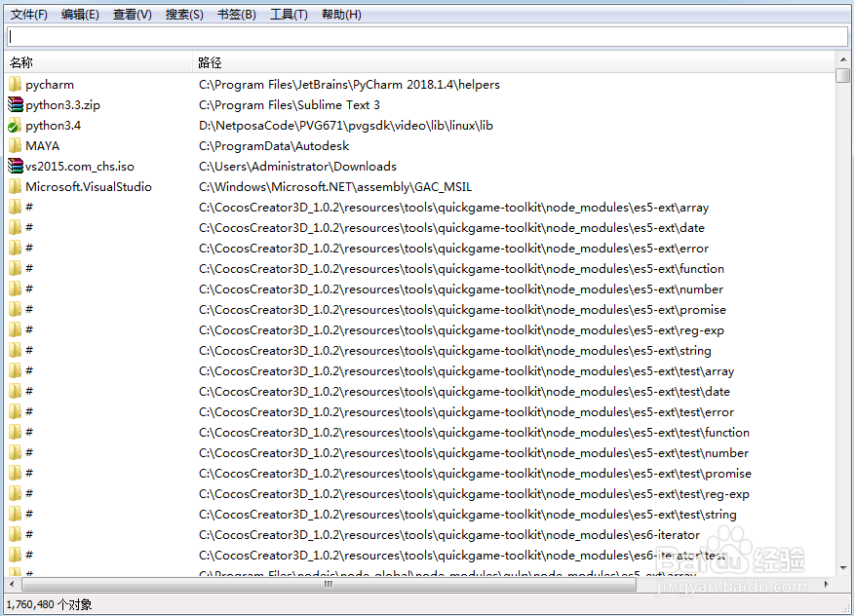Open the 帮助(H) menu
The width and height of the screenshot is (854, 616).
pyautogui.click(x=341, y=15)
